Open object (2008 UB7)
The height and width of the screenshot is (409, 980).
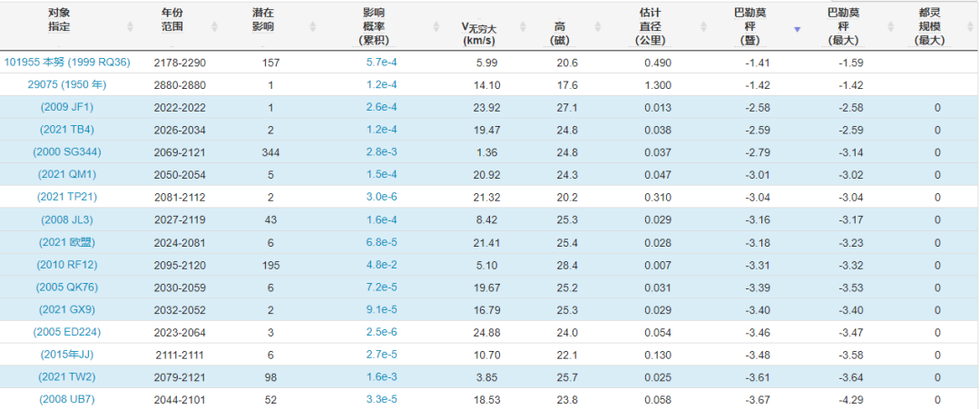coord(67,399)
